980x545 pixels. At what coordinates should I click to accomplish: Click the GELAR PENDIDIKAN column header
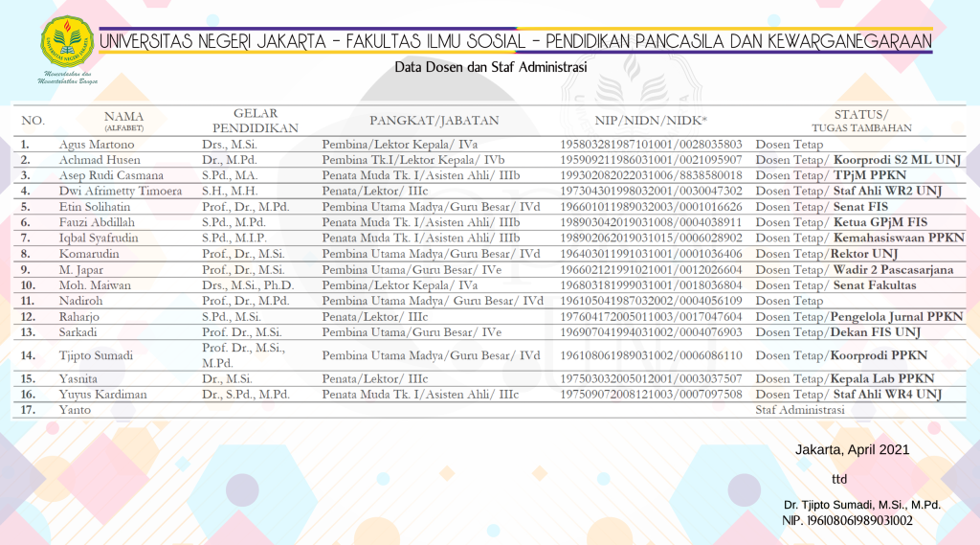256,121
